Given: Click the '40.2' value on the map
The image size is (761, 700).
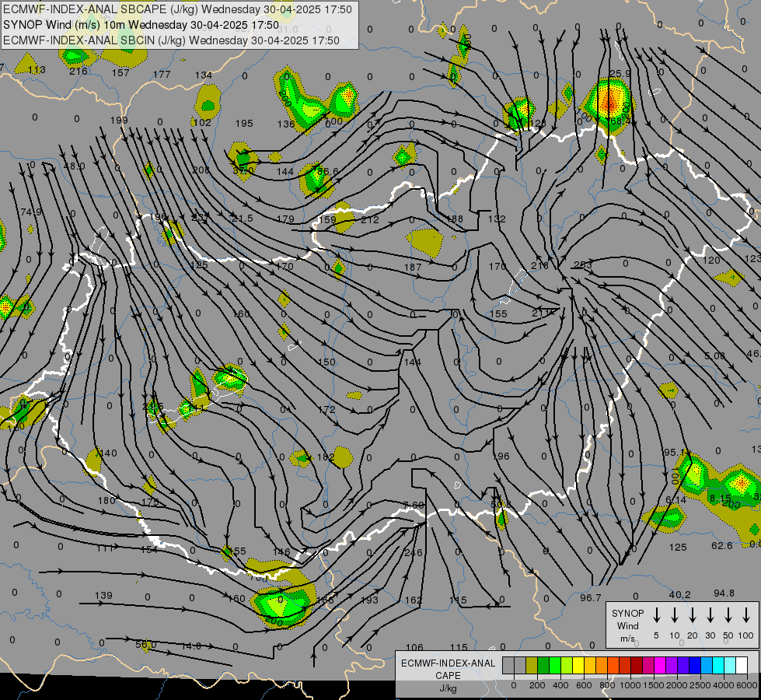Looking at the screenshot, I should pos(679,594).
